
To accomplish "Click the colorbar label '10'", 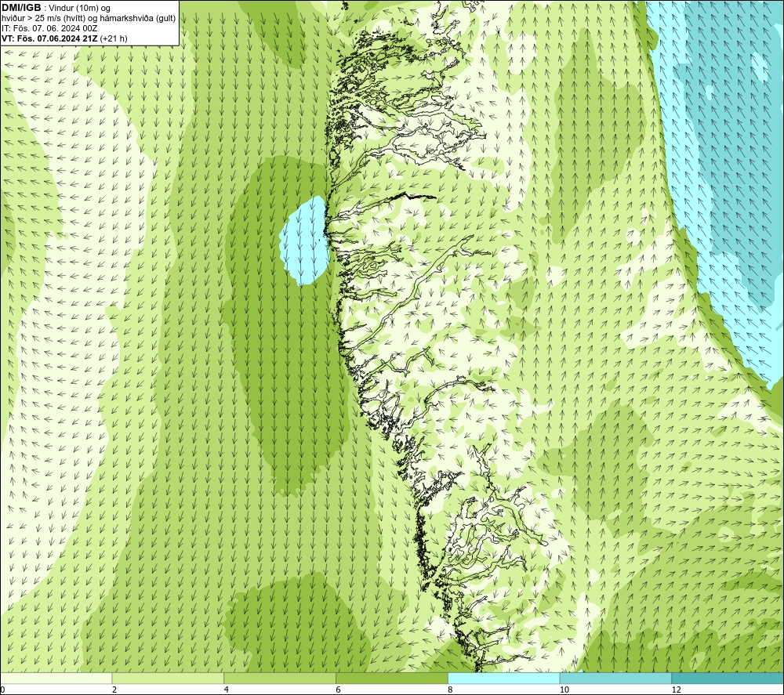I will click(564, 690).
